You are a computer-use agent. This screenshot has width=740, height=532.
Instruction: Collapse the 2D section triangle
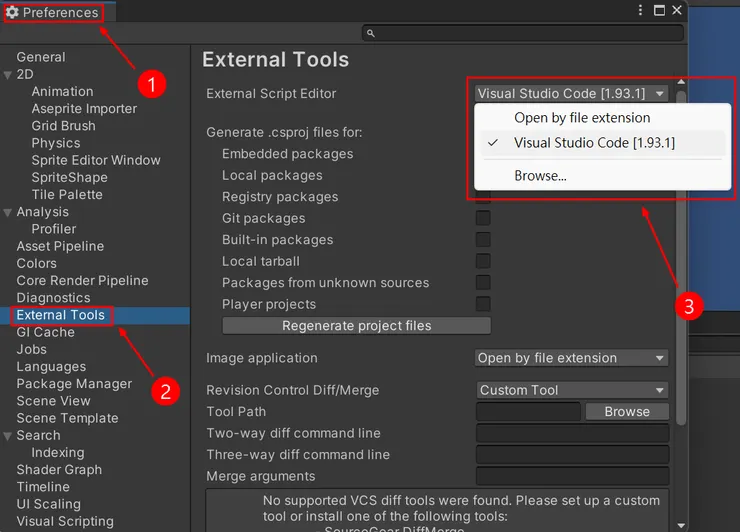[x=8, y=75]
